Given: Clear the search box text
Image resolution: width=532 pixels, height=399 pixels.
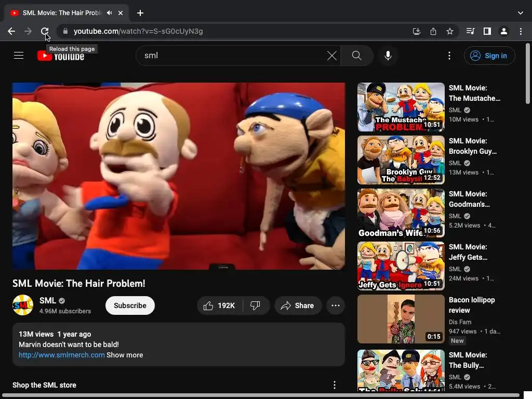Looking at the screenshot, I should click(332, 55).
